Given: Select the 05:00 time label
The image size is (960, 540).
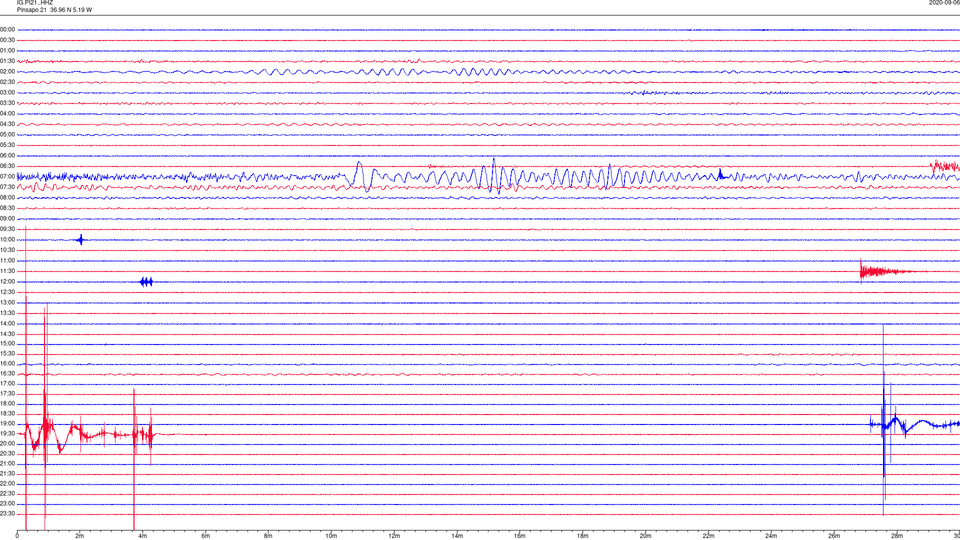Looking at the screenshot, I should coord(7,134).
